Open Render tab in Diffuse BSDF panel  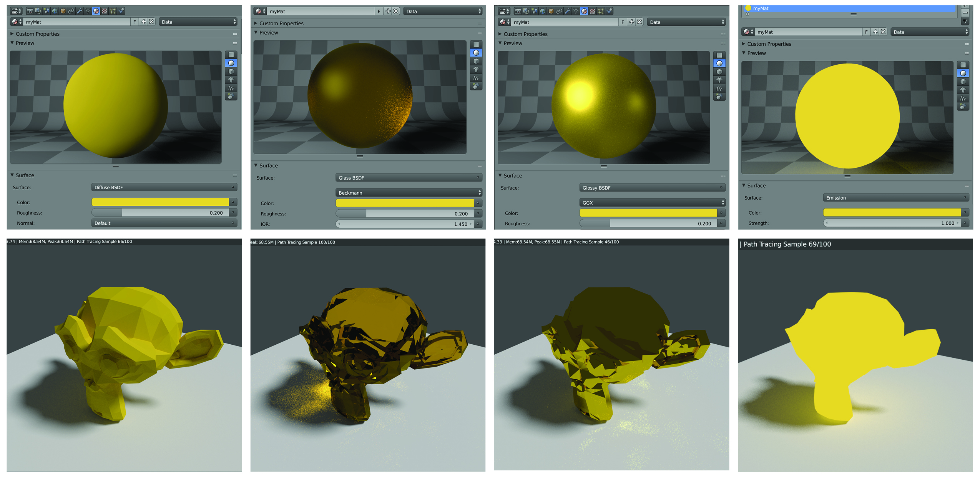30,11
